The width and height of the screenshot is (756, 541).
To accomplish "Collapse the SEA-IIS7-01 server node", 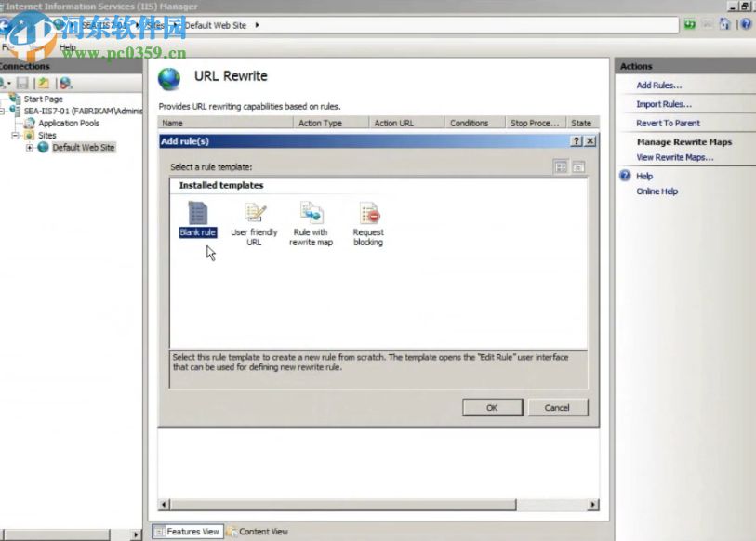I will click(x=3, y=109).
